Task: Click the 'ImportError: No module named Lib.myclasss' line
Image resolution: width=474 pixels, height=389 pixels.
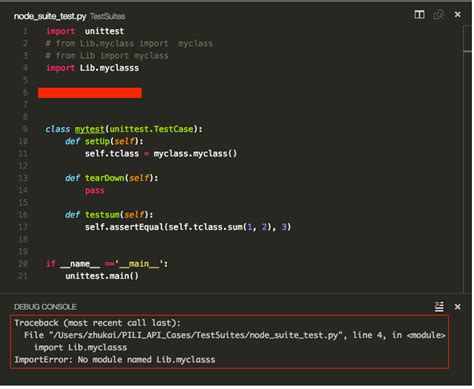Action: [114, 360]
